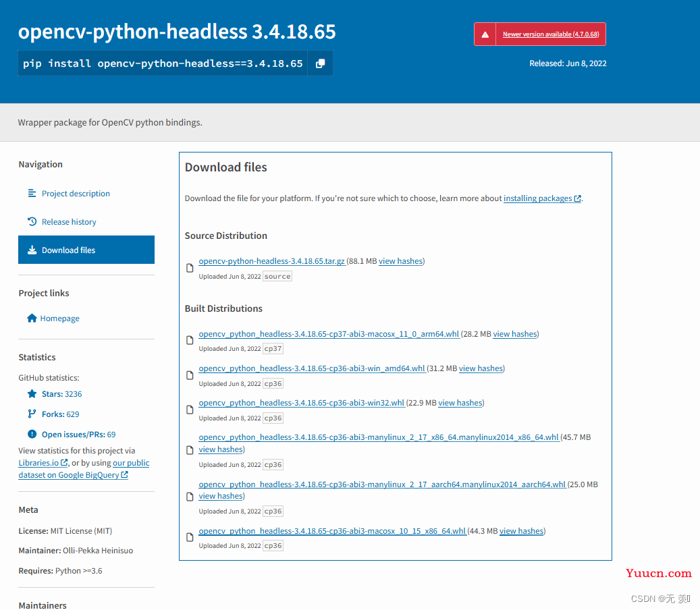The image size is (700, 610).
Task: Click the 'Requires: Python >=3.6' text
Action: pyautogui.click(x=60, y=571)
